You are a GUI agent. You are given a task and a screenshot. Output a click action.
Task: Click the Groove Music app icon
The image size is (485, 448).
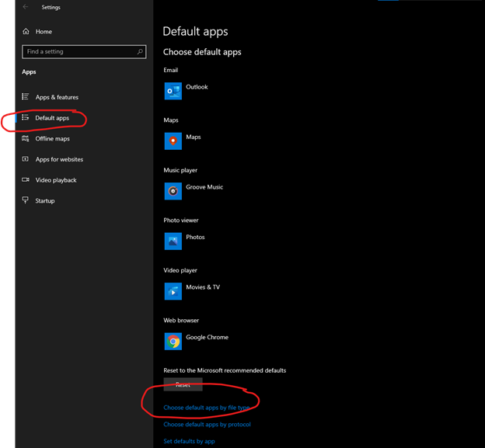pyautogui.click(x=173, y=191)
